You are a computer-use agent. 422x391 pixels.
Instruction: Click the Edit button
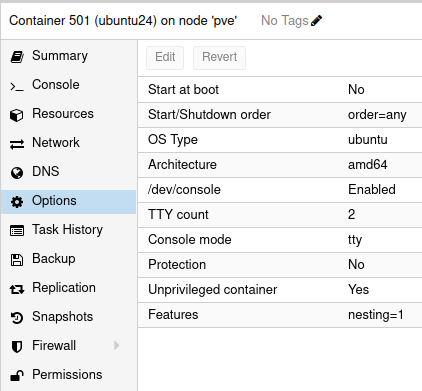(x=165, y=58)
